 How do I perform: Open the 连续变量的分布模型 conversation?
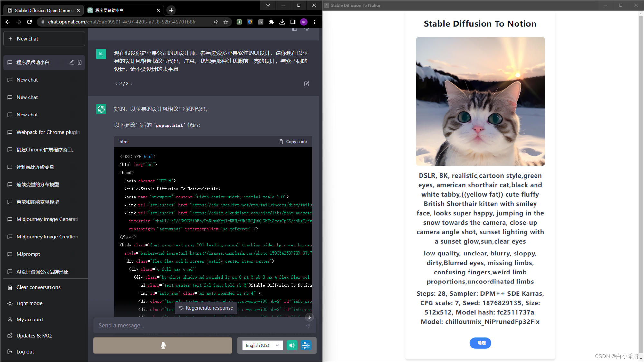[x=44, y=184]
